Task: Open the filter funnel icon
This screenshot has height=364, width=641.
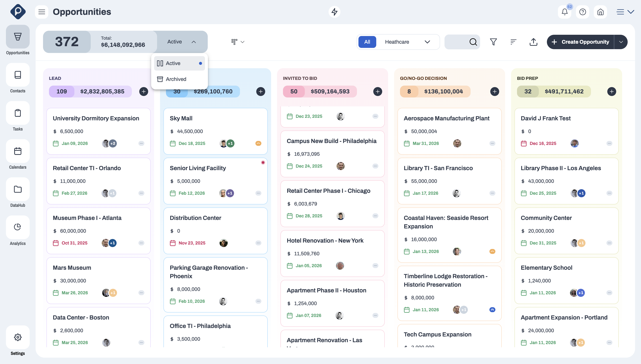Action: [493, 42]
